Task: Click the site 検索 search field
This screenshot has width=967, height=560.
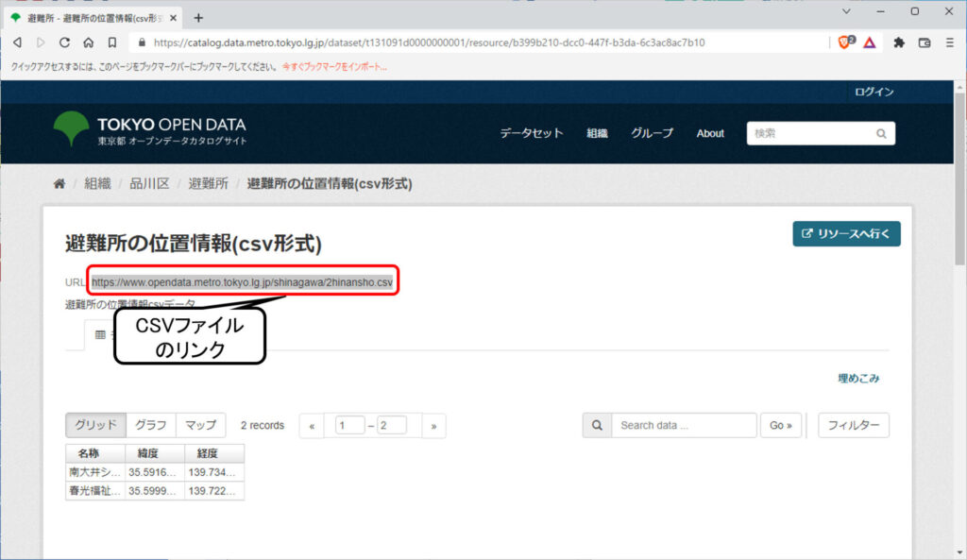Action: tap(809, 133)
